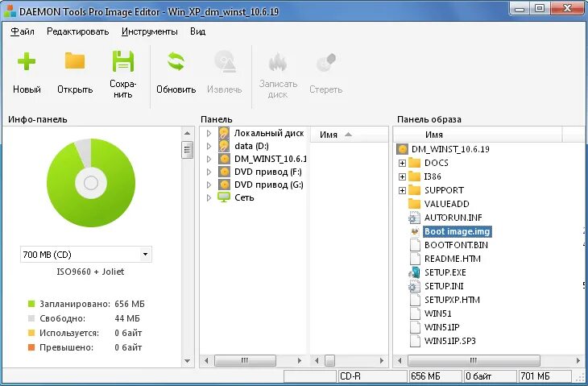This screenshot has height=386, width=588.
Task: Open the Инструменты menu
Action: coord(150,31)
